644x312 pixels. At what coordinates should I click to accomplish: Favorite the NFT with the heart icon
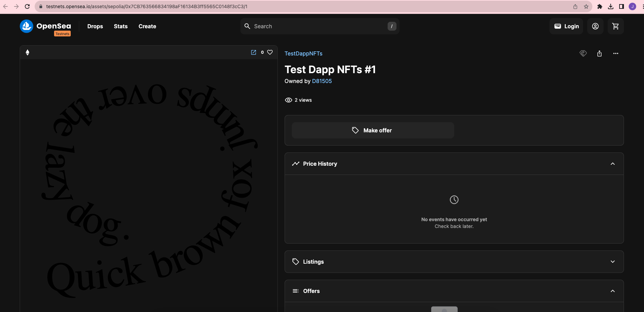point(270,52)
